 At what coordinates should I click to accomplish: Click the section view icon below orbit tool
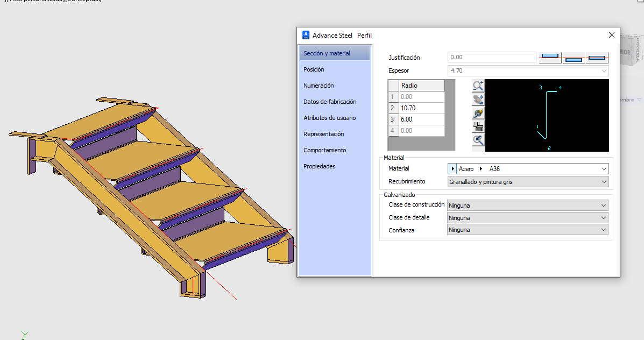478,126
